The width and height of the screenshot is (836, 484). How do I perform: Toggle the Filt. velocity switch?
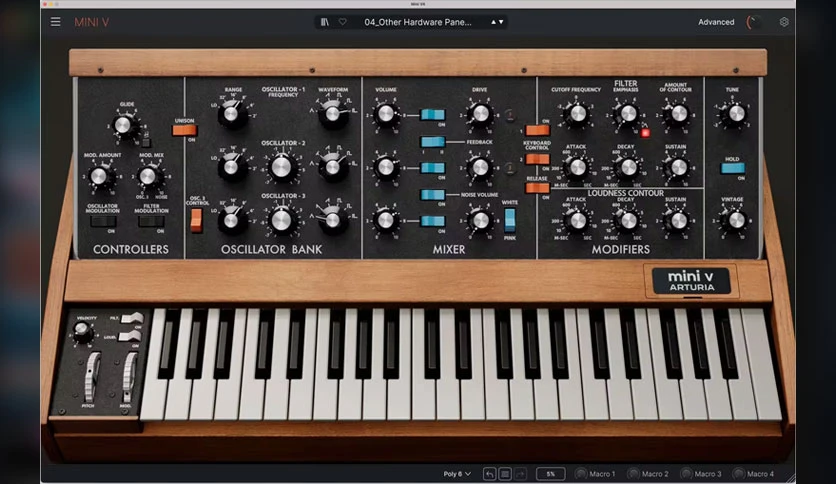[131, 318]
